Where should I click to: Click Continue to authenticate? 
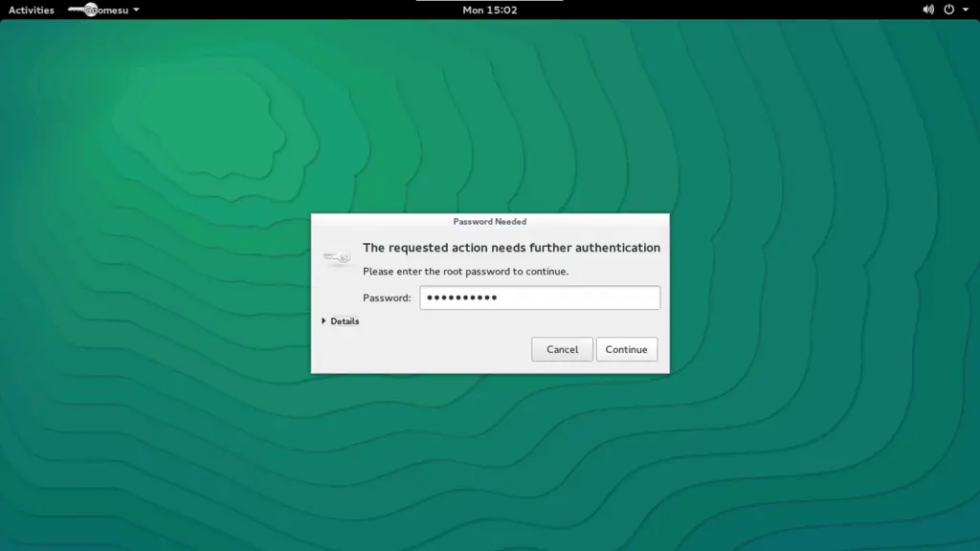(x=626, y=349)
